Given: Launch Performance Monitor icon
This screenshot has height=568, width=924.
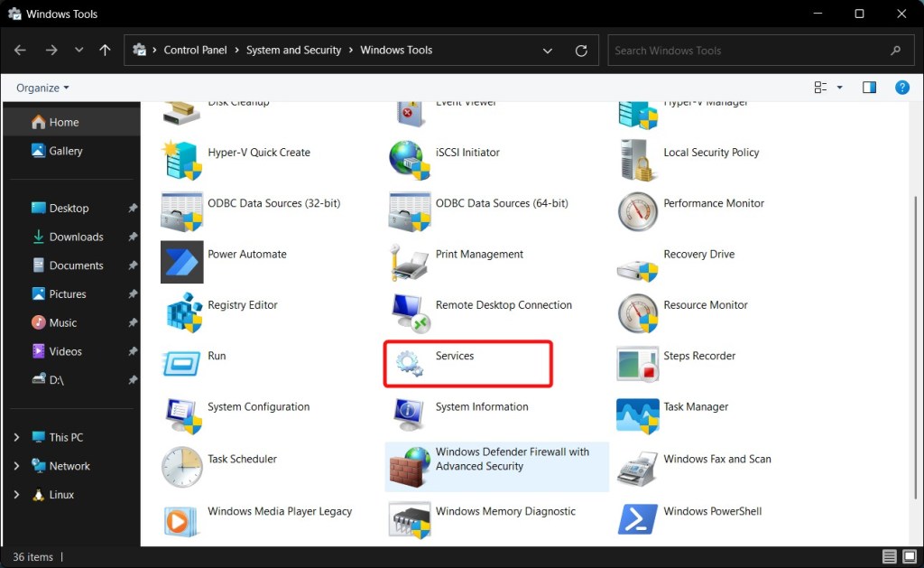Looking at the screenshot, I should (637, 211).
